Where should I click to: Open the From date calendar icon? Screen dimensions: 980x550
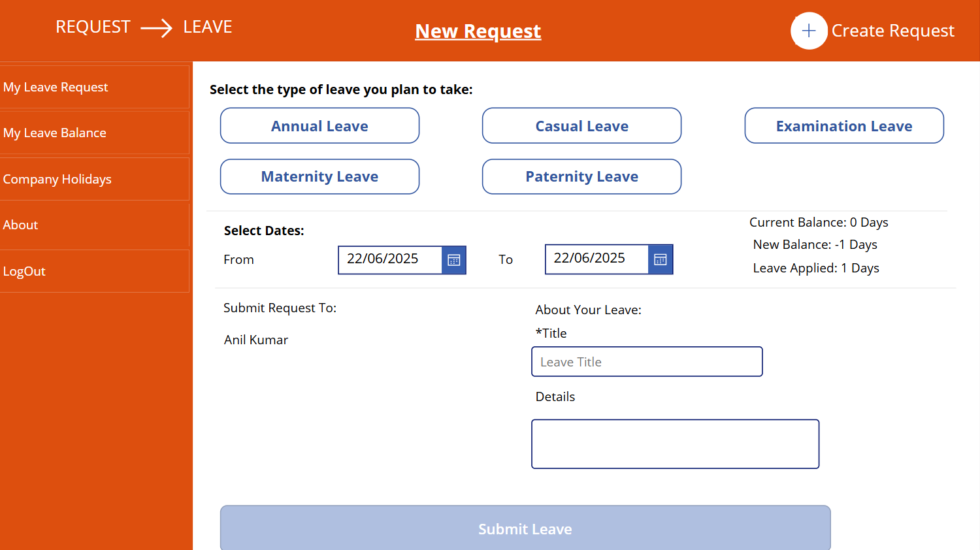coord(454,260)
